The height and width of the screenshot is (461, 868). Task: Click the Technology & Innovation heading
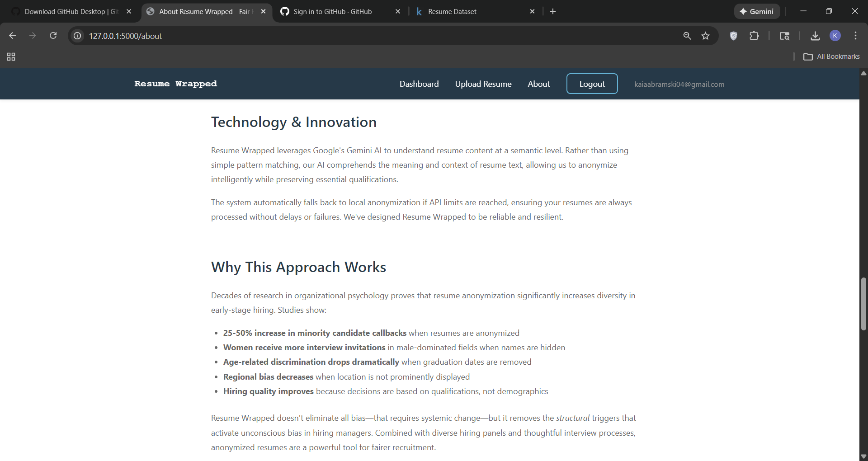pyautogui.click(x=294, y=122)
